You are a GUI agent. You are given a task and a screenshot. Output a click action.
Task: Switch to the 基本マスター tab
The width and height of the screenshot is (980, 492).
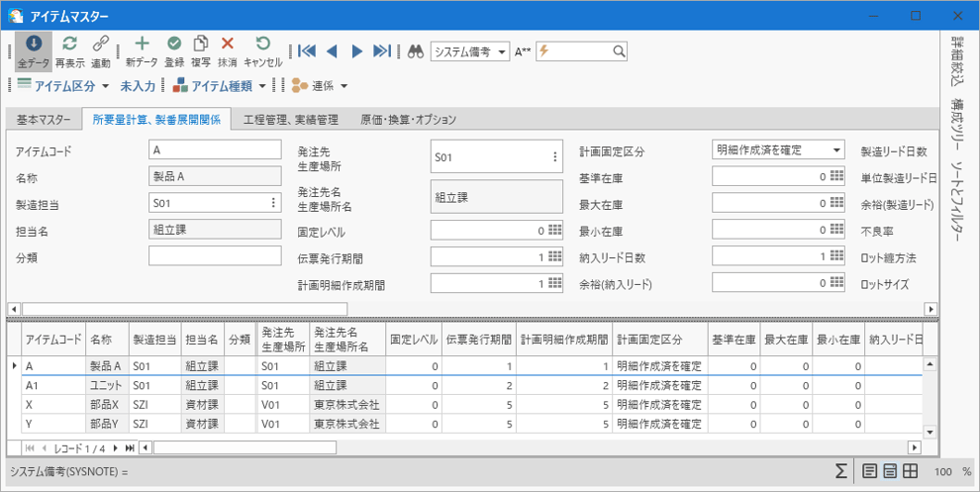click(44, 120)
